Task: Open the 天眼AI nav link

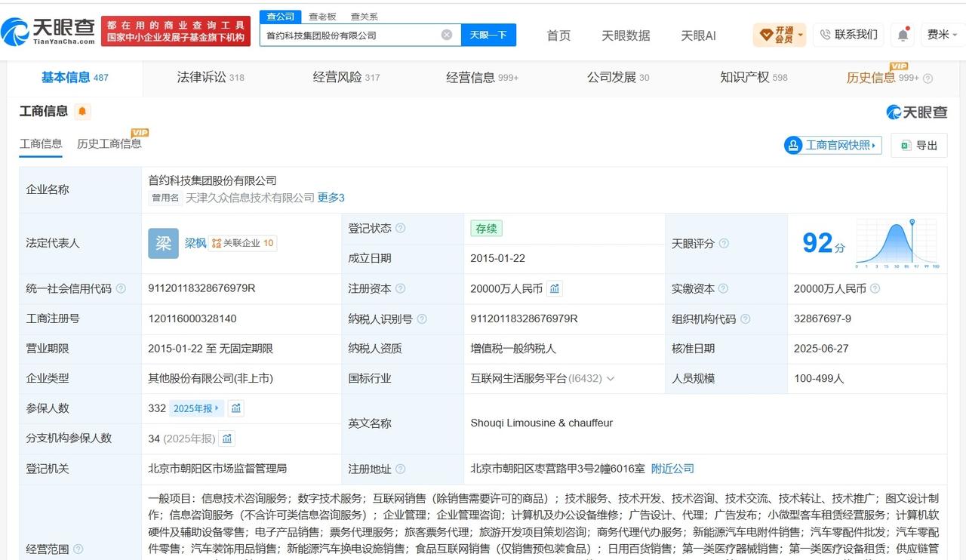Action: (698, 35)
